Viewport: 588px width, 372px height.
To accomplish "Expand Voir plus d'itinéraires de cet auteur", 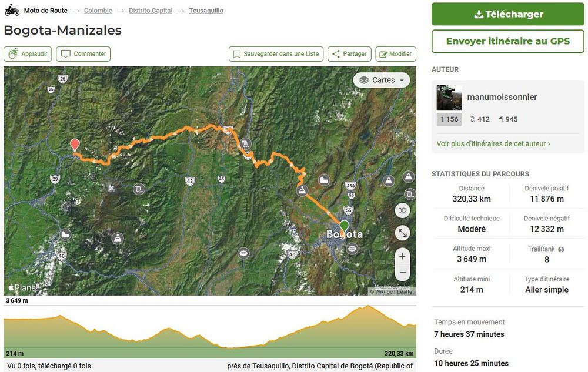I will (x=493, y=143).
